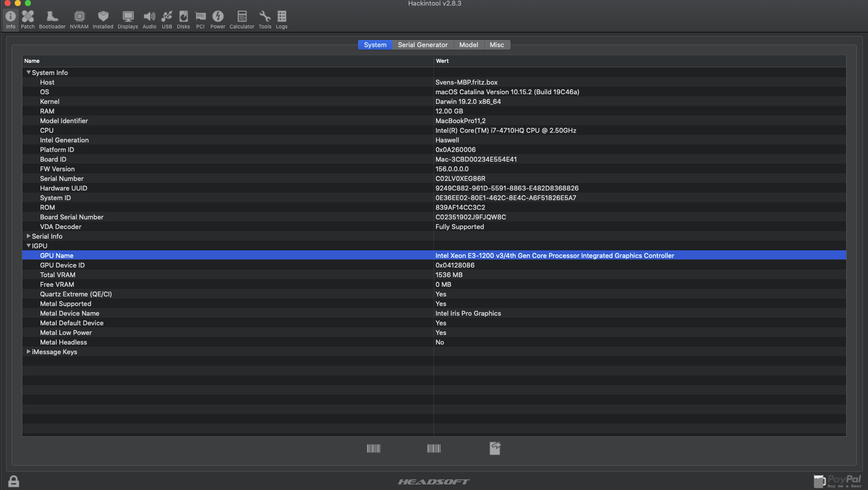
Task: Open the USB toolbar section
Action: coord(167,20)
